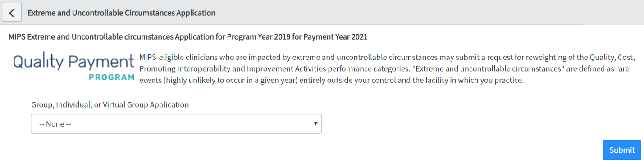
Task: Open the Group, Individual, or Virtual Group combo box
Action: pyautogui.click(x=176, y=123)
